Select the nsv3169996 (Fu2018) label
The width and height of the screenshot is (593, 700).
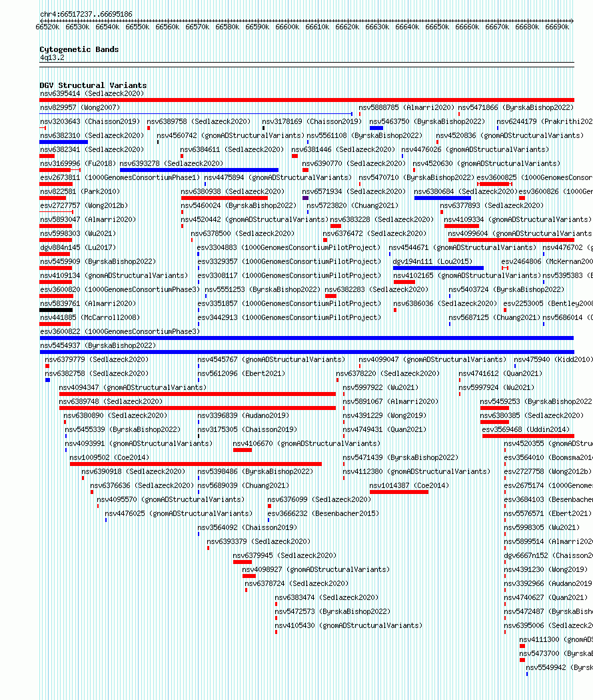click(78, 163)
